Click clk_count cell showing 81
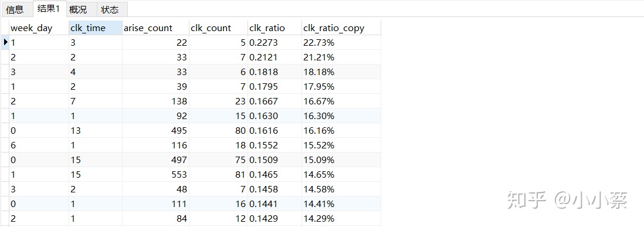This screenshot has width=644, height=227. tap(218, 174)
